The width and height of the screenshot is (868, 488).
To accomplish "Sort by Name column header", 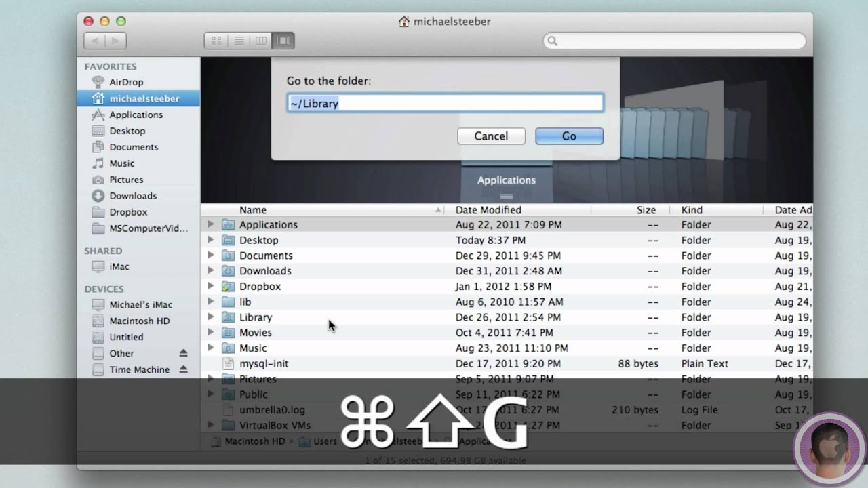I will click(x=323, y=210).
